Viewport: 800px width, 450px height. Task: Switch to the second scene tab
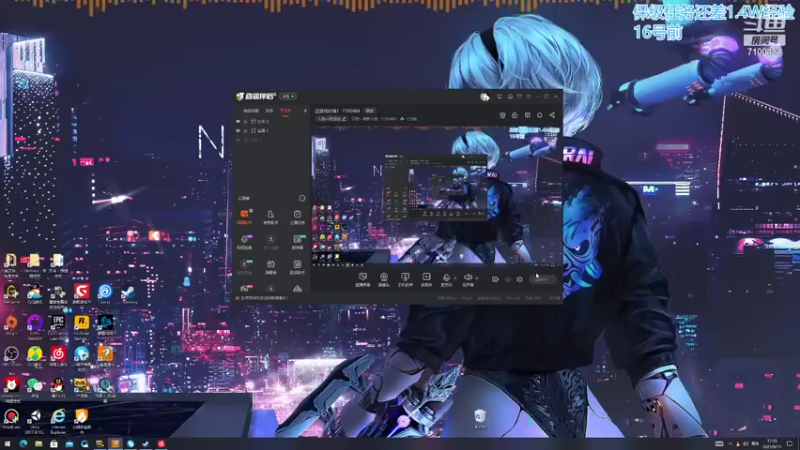click(269, 111)
